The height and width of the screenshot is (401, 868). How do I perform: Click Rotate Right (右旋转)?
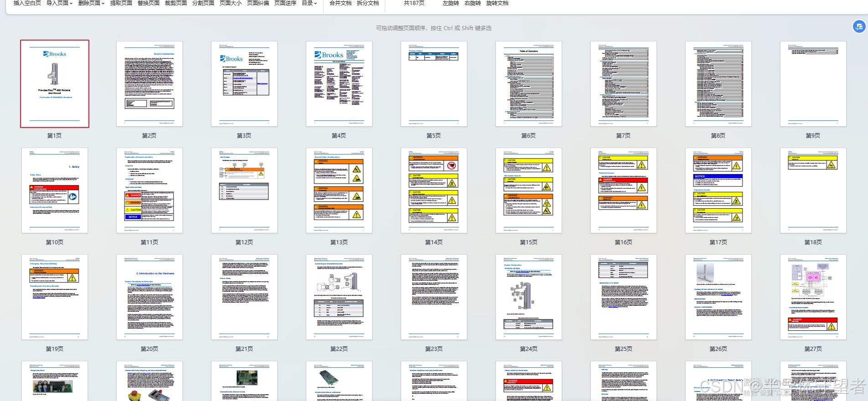472,3
